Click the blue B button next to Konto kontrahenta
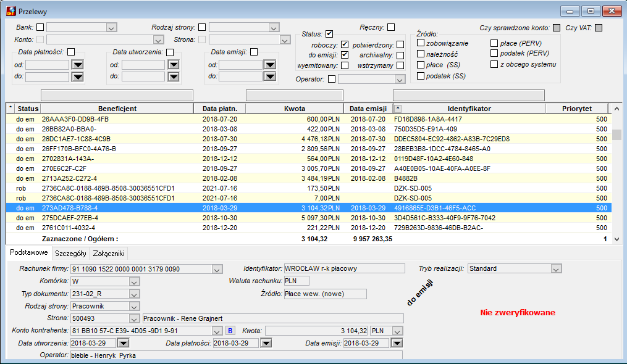627x364 pixels. 230,331
